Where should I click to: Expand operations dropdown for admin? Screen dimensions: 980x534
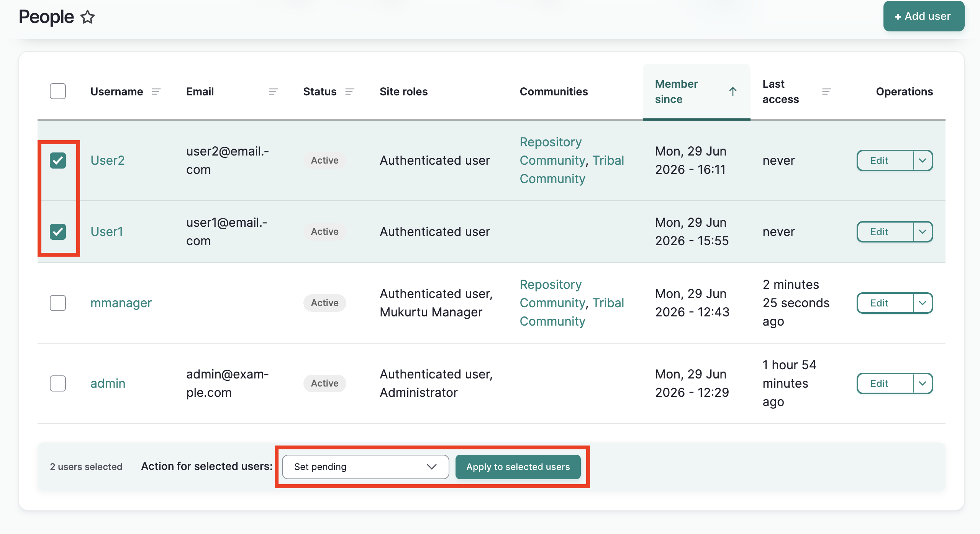click(923, 383)
